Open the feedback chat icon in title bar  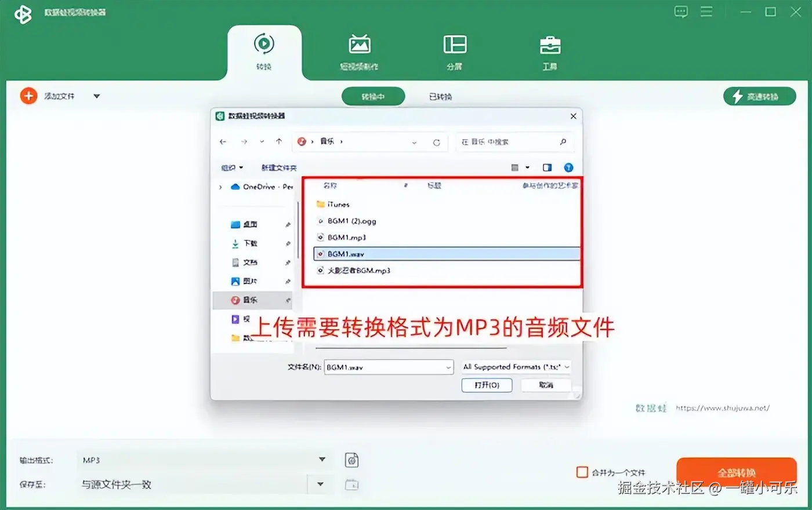click(681, 12)
